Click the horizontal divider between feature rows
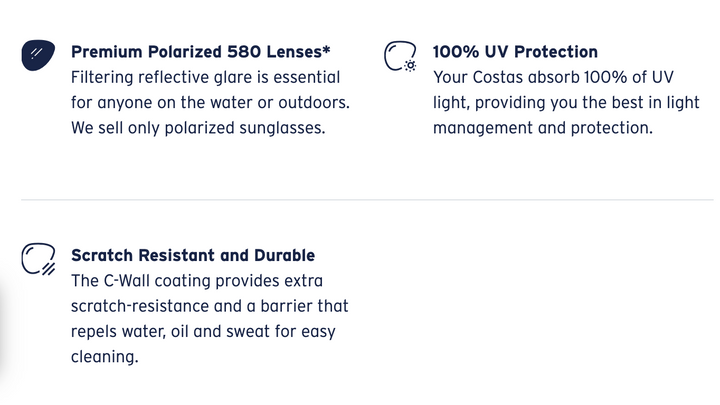This screenshot has width=720, height=405. point(367,200)
